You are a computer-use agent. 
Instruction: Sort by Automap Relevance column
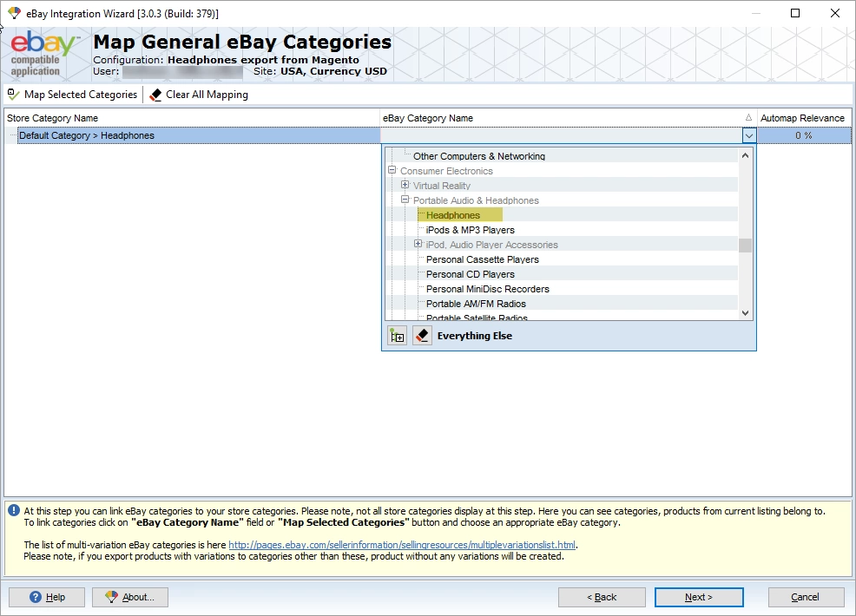click(804, 118)
